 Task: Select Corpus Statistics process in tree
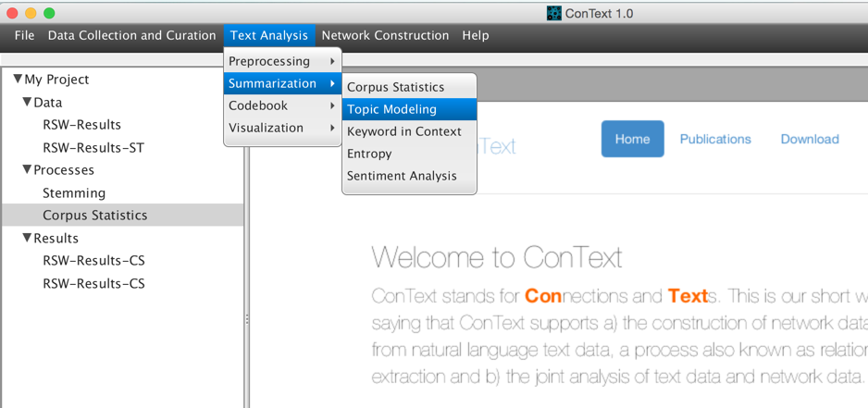click(x=122, y=215)
